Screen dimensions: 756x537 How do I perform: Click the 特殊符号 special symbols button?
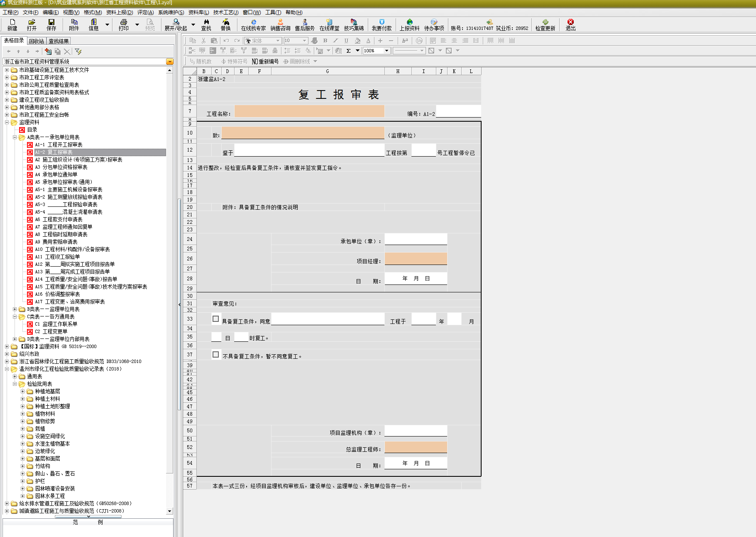pos(235,61)
